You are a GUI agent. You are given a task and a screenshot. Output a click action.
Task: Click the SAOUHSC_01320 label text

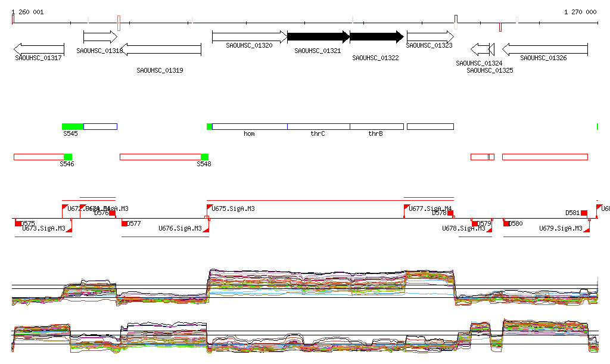[249, 45]
